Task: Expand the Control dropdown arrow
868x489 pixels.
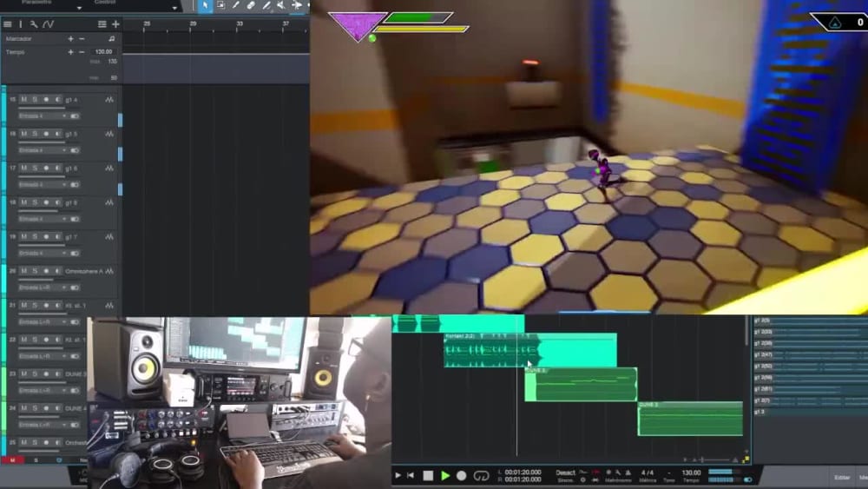Action: pos(174,8)
